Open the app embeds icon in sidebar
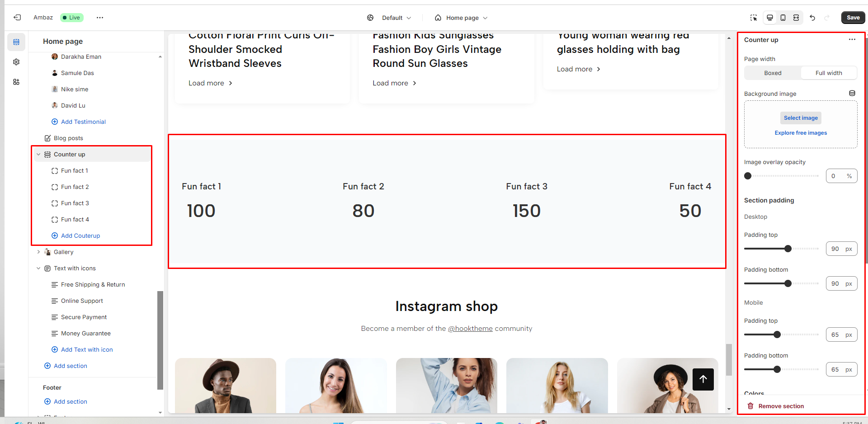Screen dimensions: 868x424 click(16, 82)
